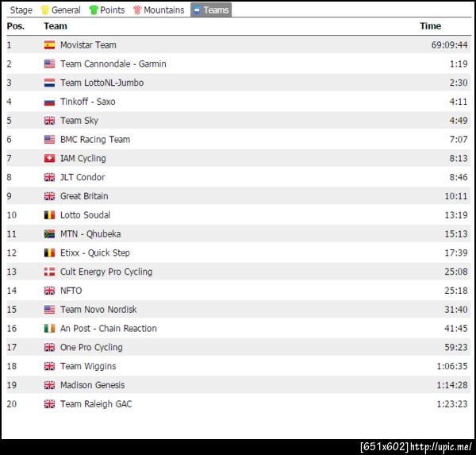Screen dimensions: 476x455
Task: Click the US flag beside BMC Racing Team
Action: coord(49,140)
